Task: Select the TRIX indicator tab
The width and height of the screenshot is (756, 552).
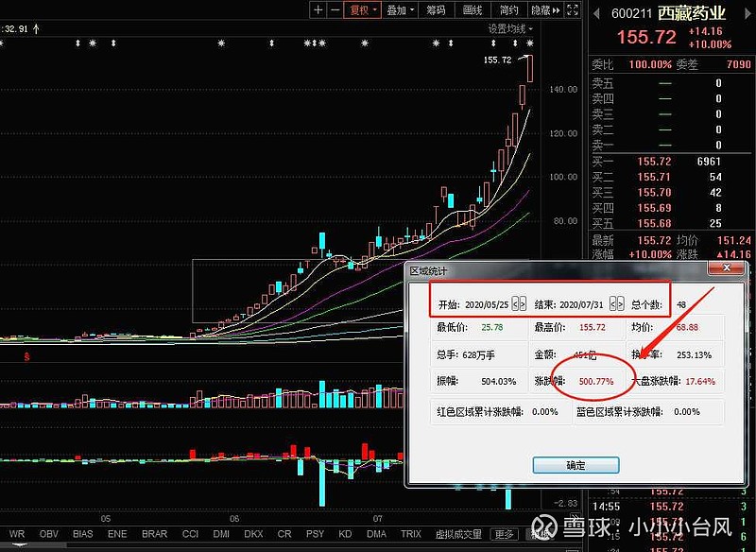Action: [411, 534]
